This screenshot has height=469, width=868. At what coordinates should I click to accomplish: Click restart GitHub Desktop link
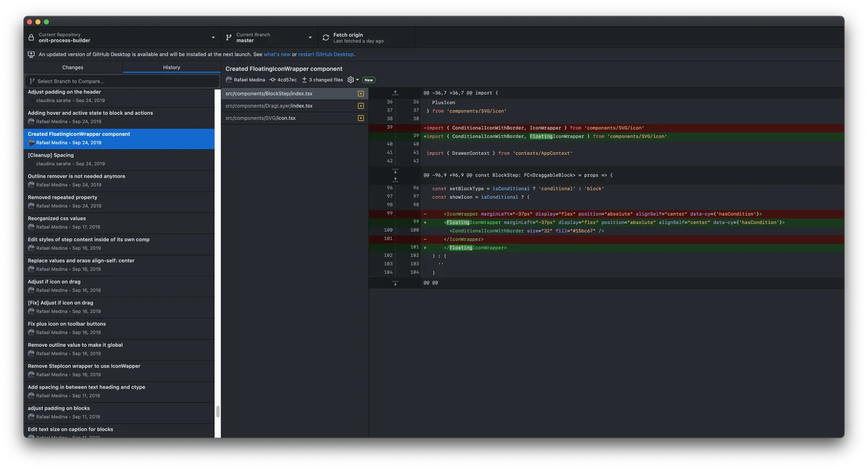pos(325,54)
